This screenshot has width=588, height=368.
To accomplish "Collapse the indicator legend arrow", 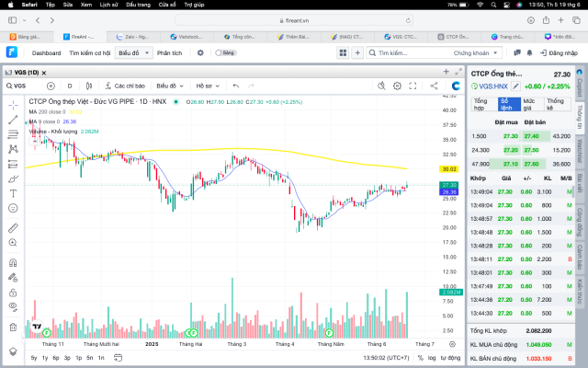I will 35,142.
